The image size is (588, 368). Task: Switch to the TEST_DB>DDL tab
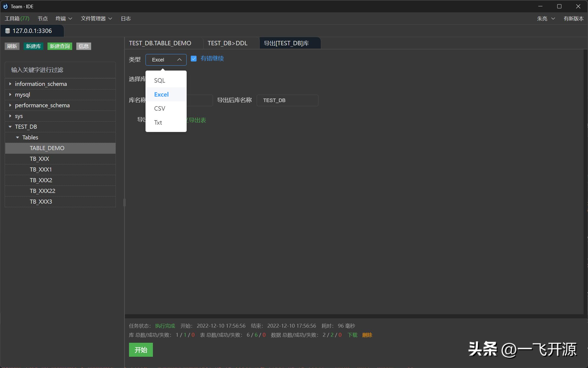227,43
